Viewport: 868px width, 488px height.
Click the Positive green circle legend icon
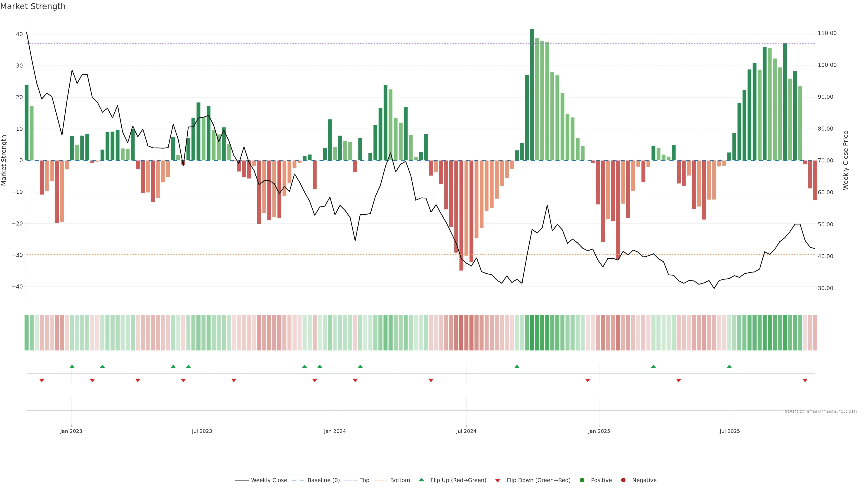point(582,480)
